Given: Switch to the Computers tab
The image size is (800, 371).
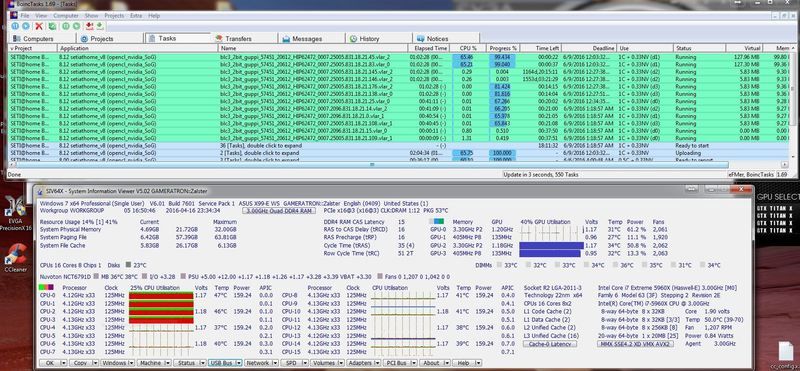Looking at the screenshot, I should 43,38.
